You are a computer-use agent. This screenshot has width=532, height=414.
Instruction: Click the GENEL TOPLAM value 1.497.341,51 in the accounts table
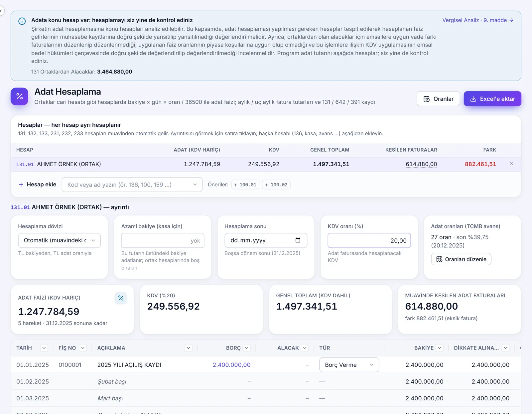(331, 164)
